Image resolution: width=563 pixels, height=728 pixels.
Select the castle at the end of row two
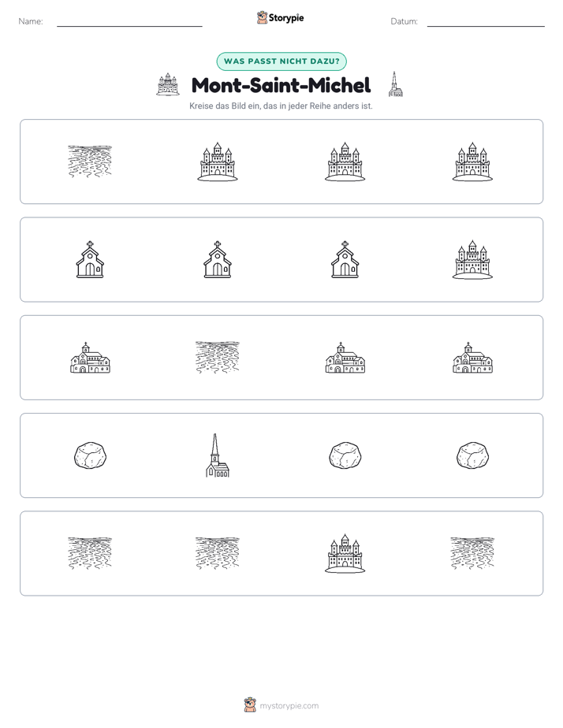tap(472, 259)
